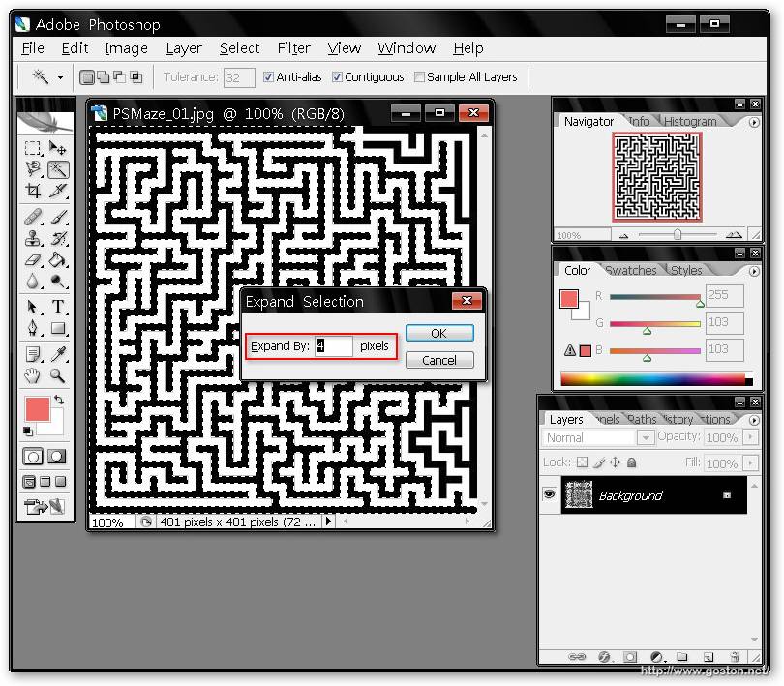The width and height of the screenshot is (784, 686).
Task: Select the Notes tool
Action: click(33, 354)
